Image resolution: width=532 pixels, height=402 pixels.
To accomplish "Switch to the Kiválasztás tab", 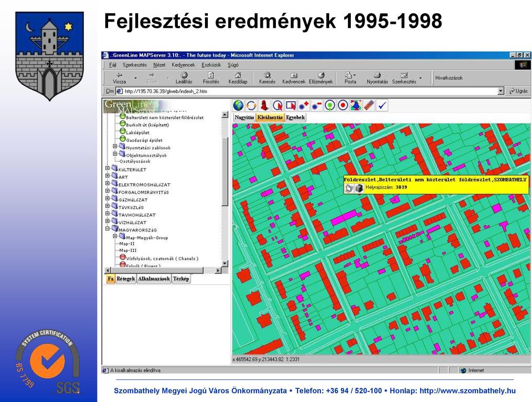I will coord(270,117).
